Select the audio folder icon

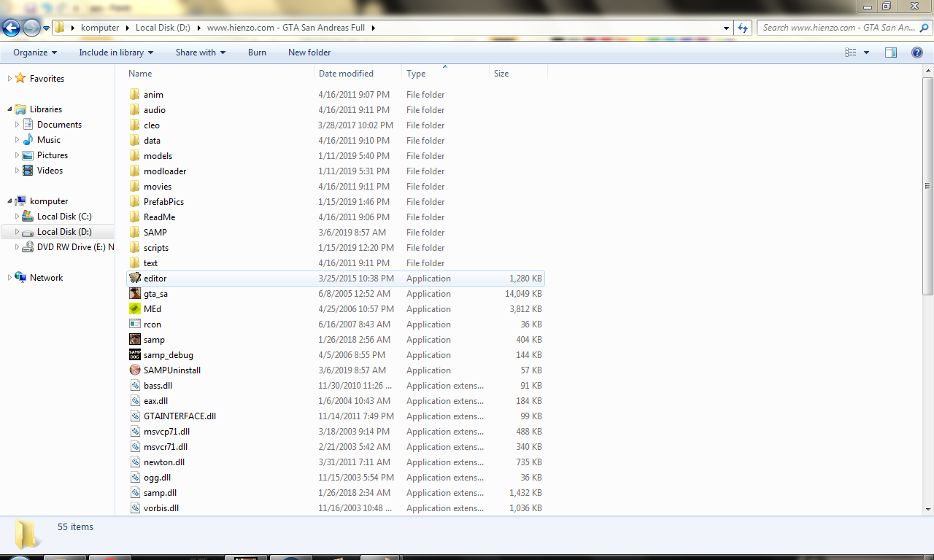click(x=134, y=110)
